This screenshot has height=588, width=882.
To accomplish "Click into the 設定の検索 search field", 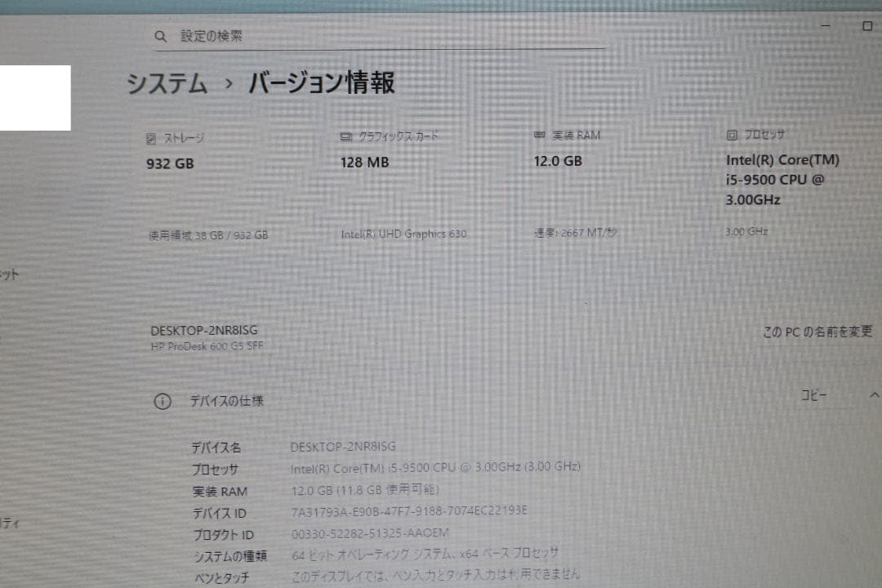I will (x=367, y=35).
